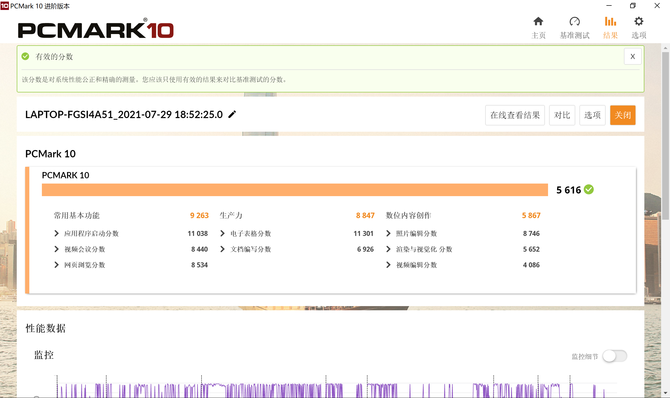Image resolution: width=670 pixels, height=398 pixels.
Task: Click the 对比 compare button
Action: (x=562, y=115)
